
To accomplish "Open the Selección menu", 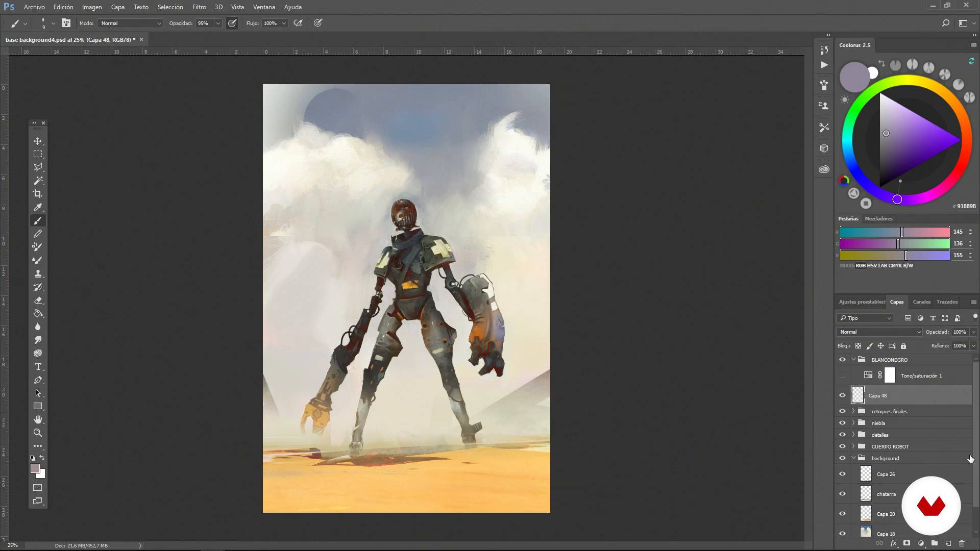I will click(170, 7).
